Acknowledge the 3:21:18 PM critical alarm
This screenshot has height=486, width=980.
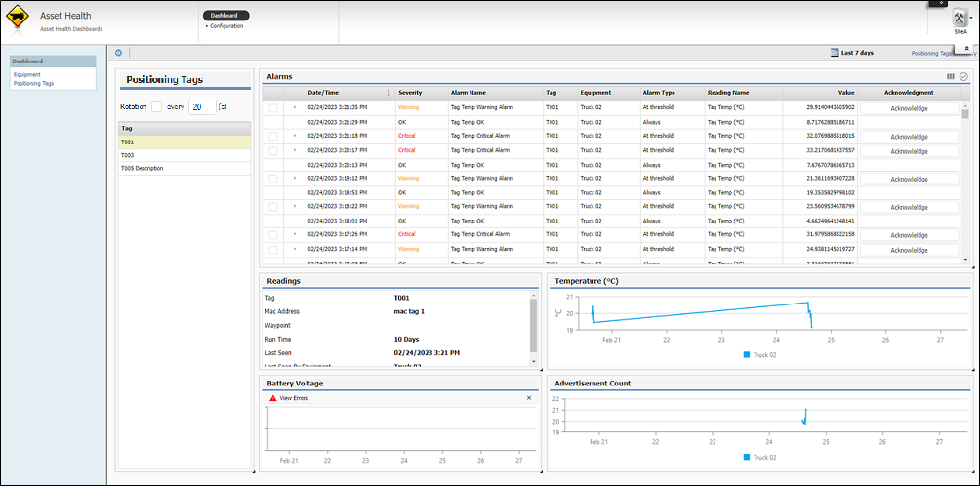910,137
